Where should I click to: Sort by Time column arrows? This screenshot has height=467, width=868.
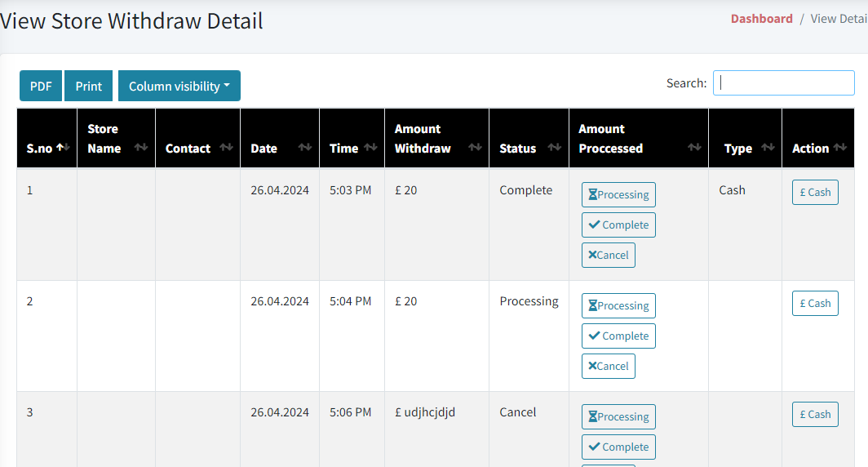coord(370,148)
